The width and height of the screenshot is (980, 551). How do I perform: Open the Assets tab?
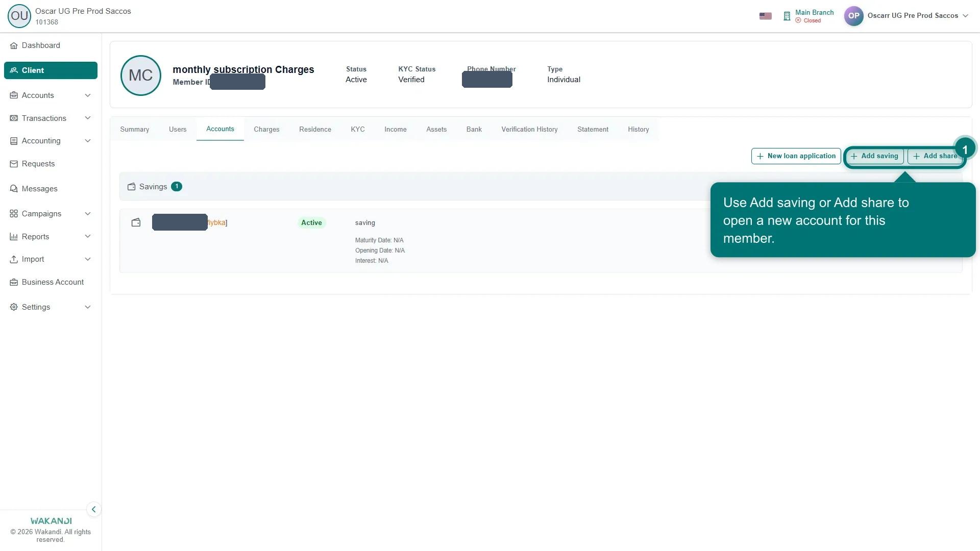click(436, 130)
